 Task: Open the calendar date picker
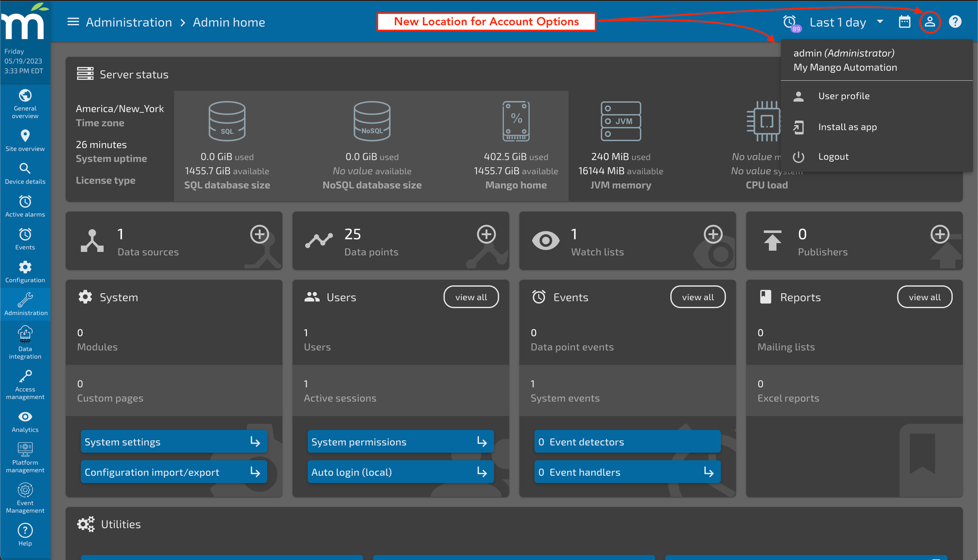pos(904,22)
